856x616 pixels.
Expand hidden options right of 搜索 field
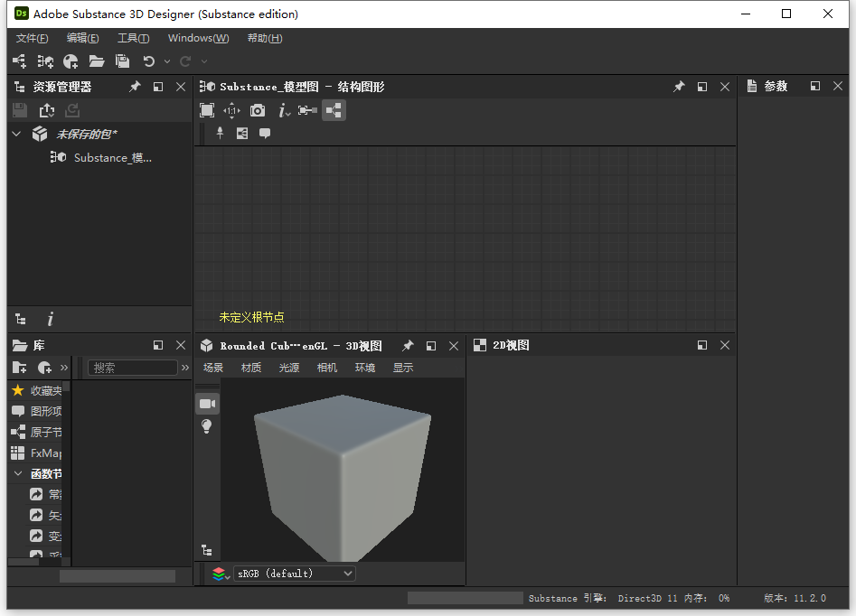[x=185, y=368]
